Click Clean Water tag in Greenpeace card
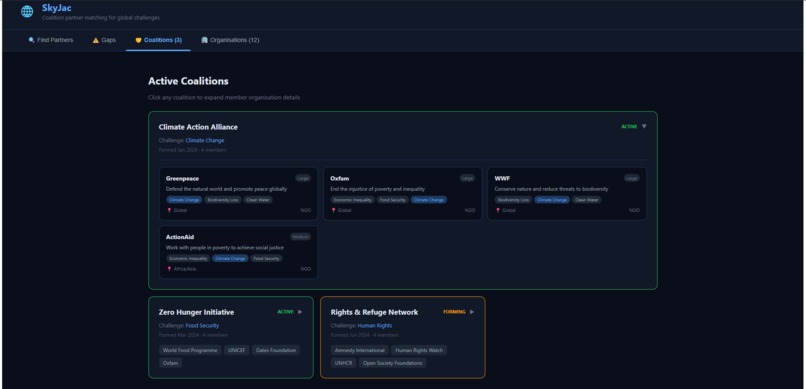 pyautogui.click(x=258, y=200)
